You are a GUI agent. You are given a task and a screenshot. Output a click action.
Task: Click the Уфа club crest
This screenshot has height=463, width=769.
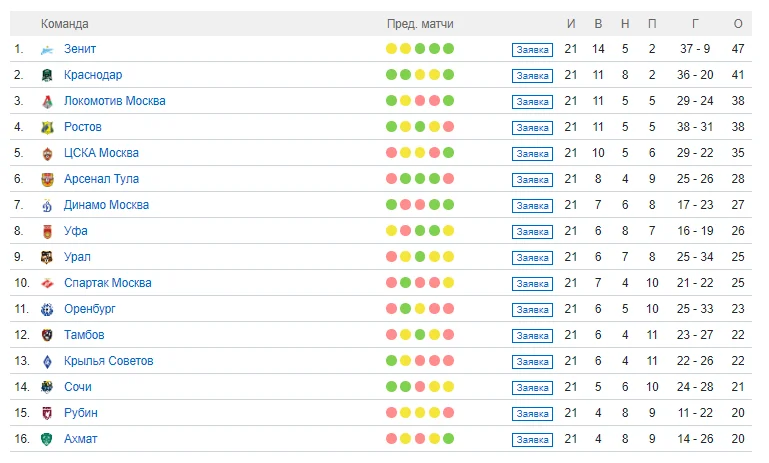[x=47, y=232]
